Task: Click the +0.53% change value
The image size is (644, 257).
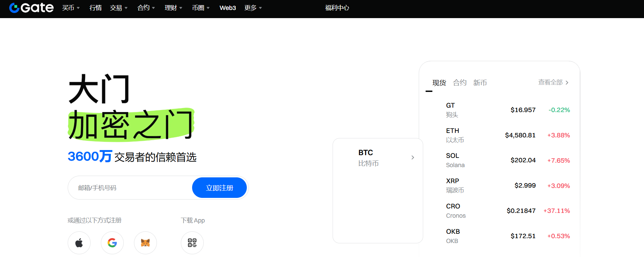Action: point(559,236)
